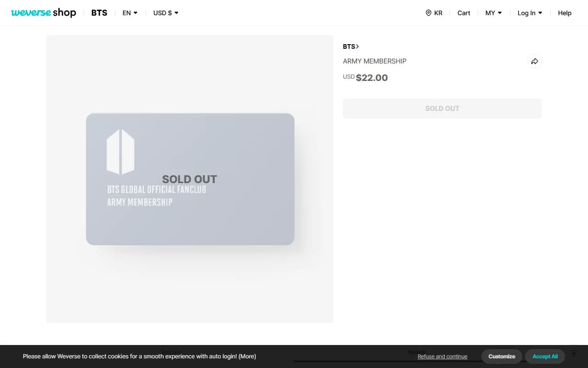Screen dimensions: 588x368
Task: Click Refuse and continue link
Action: (x=442, y=356)
